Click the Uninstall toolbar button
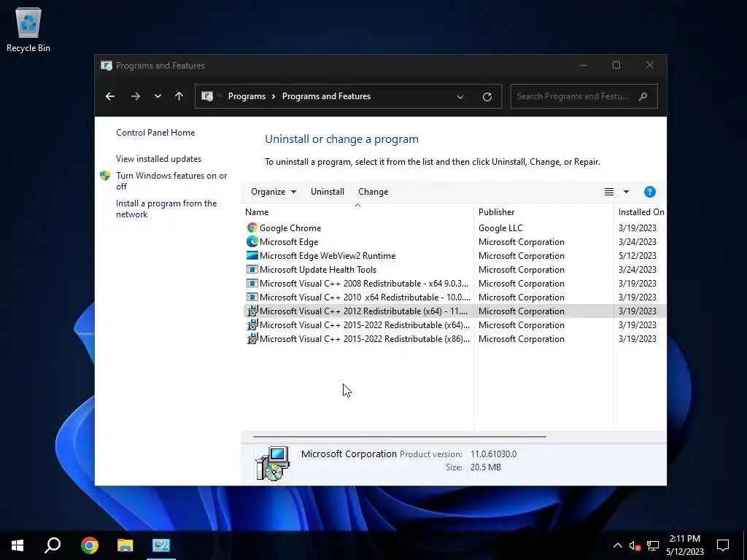Image resolution: width=747 pixels, height=560 pixels. click(x=328, y=192)
